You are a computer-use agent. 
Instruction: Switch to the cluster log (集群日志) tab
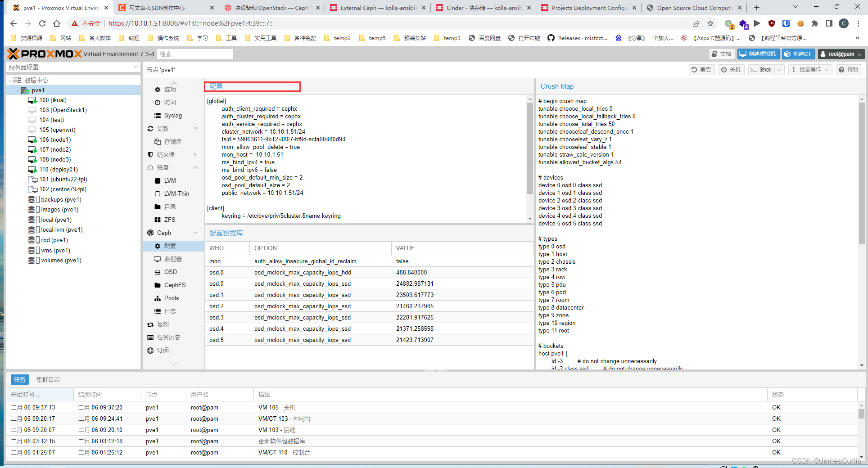click(x=48, y=380)
